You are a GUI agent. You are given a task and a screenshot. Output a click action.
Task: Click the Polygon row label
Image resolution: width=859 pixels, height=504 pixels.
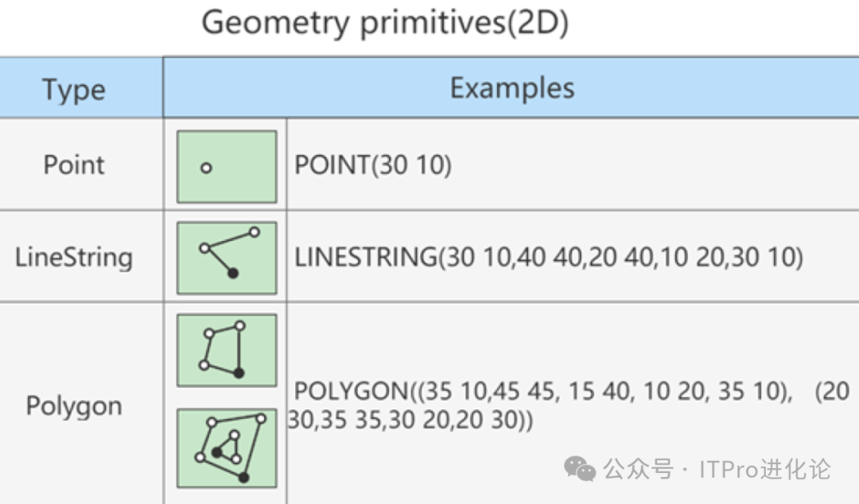point(74,406)
